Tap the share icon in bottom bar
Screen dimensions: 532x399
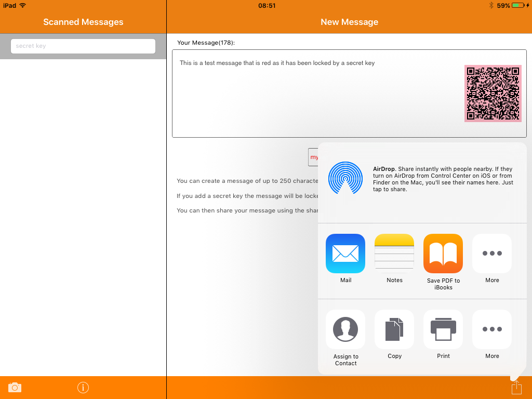516,387
